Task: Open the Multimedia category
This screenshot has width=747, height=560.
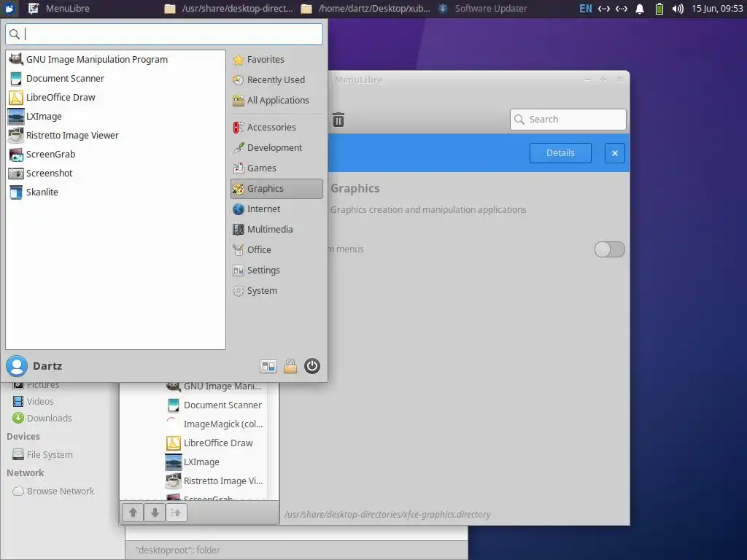Action: (x=276, y=230)
